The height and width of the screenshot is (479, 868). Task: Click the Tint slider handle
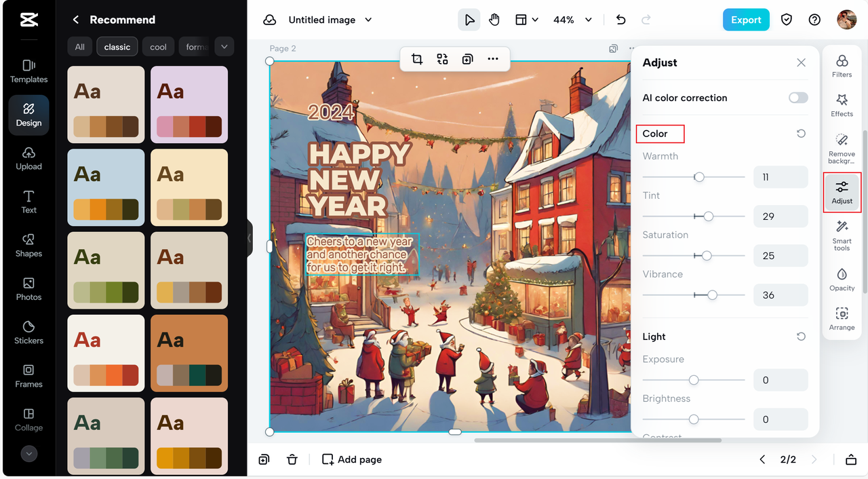point(709,216)
